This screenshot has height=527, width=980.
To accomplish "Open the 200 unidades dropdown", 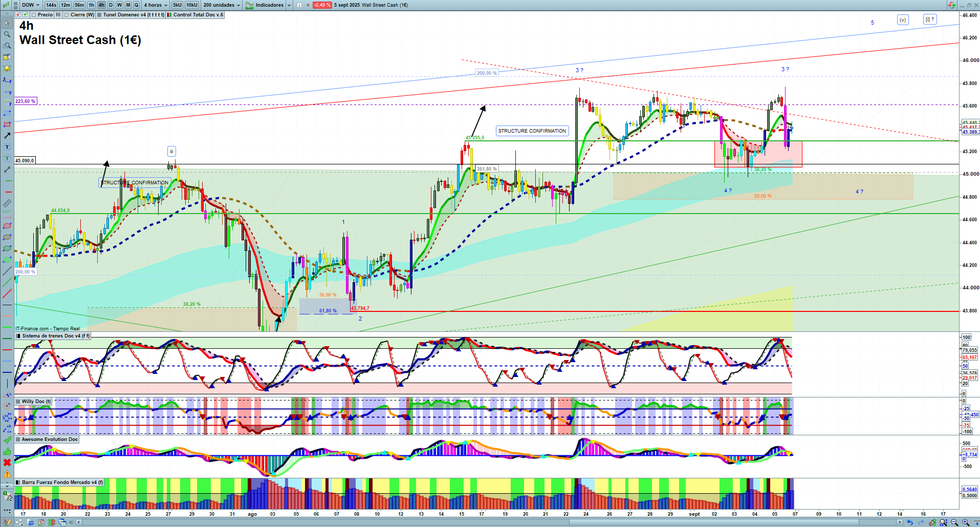I will 222,5.
